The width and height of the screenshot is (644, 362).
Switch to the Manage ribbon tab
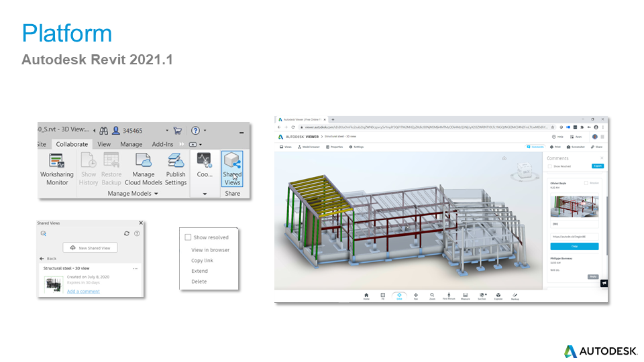[x=131, y=145]
